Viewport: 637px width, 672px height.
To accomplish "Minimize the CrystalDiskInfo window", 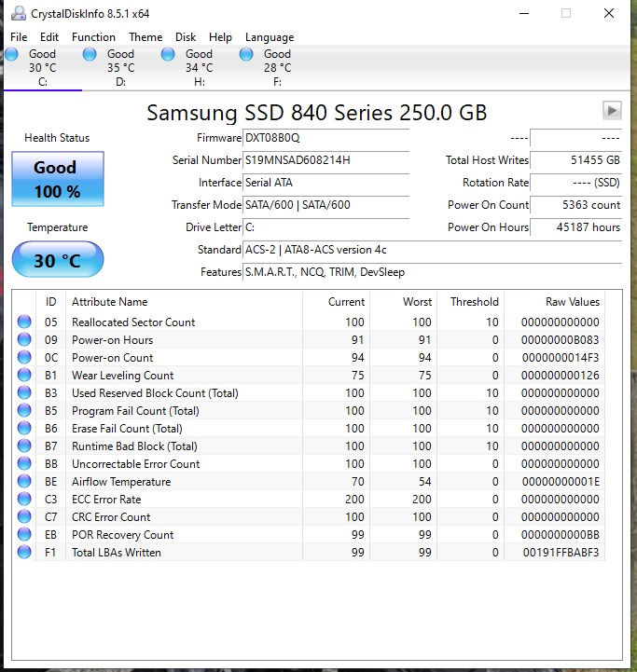I will 524,13.
